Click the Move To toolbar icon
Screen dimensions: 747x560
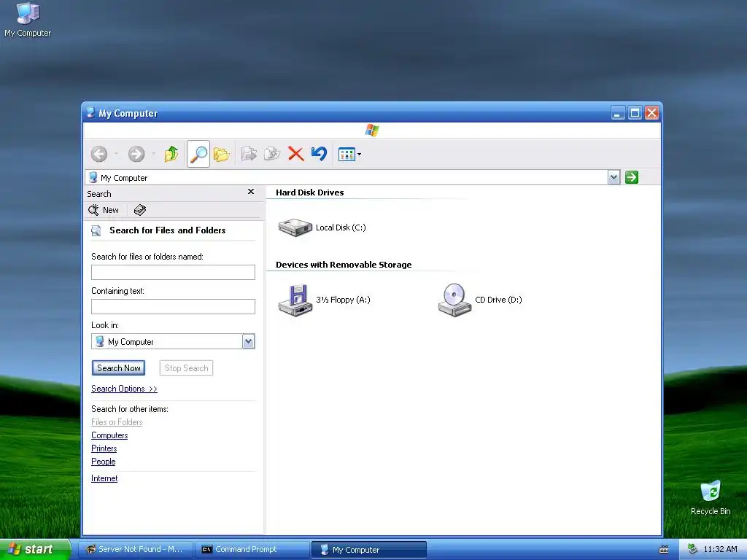click(x=249, y=154)
